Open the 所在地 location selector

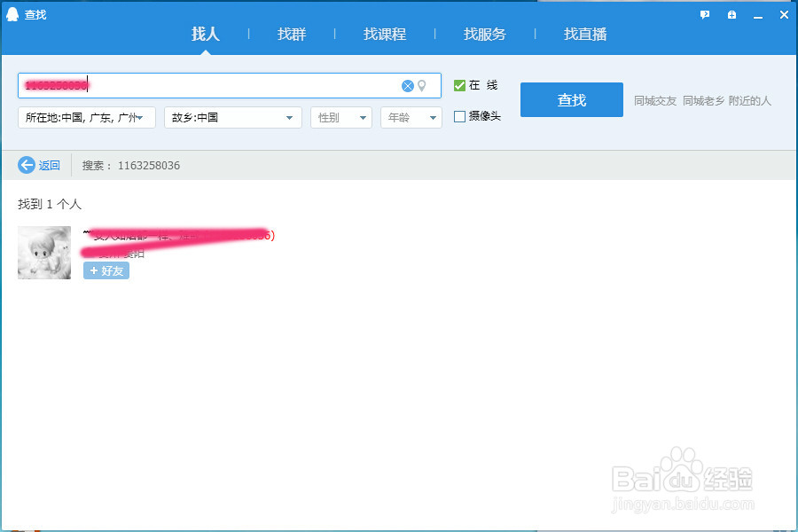click(x=86, y=116)
